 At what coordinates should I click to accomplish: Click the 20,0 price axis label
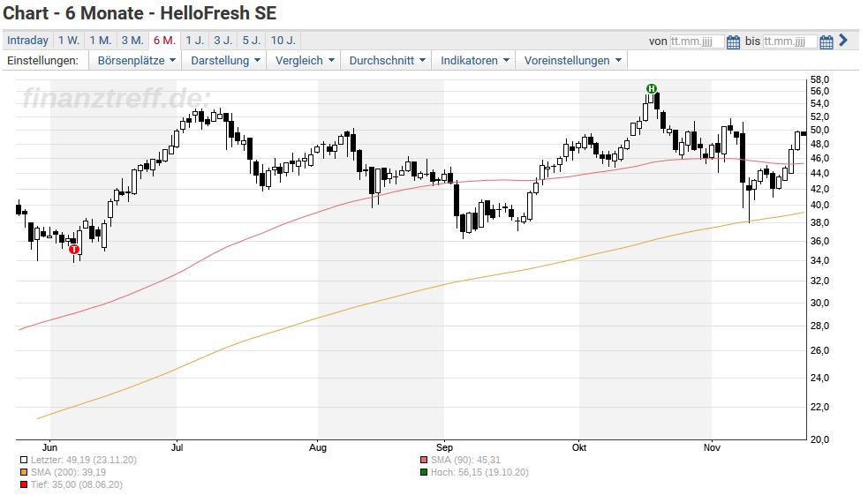click(x=819, y=439)
